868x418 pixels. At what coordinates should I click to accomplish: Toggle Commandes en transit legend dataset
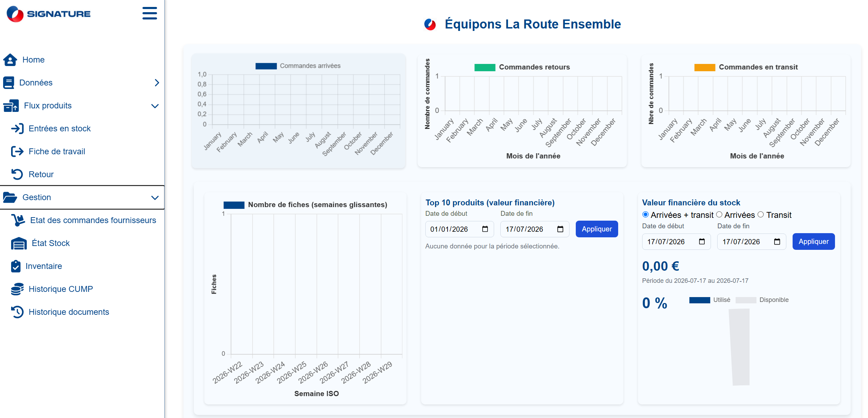coord(746,67)
